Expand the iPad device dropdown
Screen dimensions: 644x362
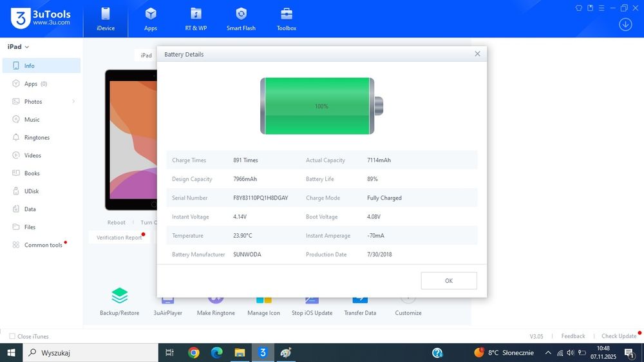point(18,47)
